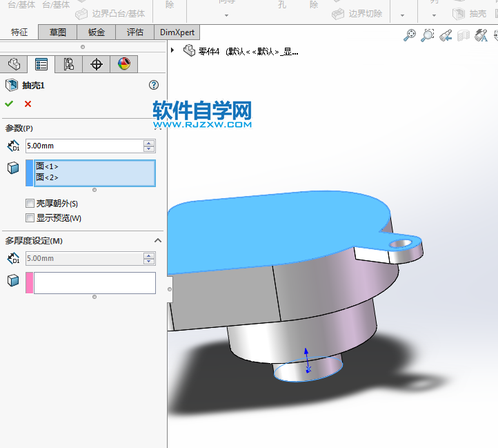Image resolution: width=498 pixels, height=448 pixels.
Task: Click the multi-thickness faces cube icon
Action: click(x=13, y=280)
